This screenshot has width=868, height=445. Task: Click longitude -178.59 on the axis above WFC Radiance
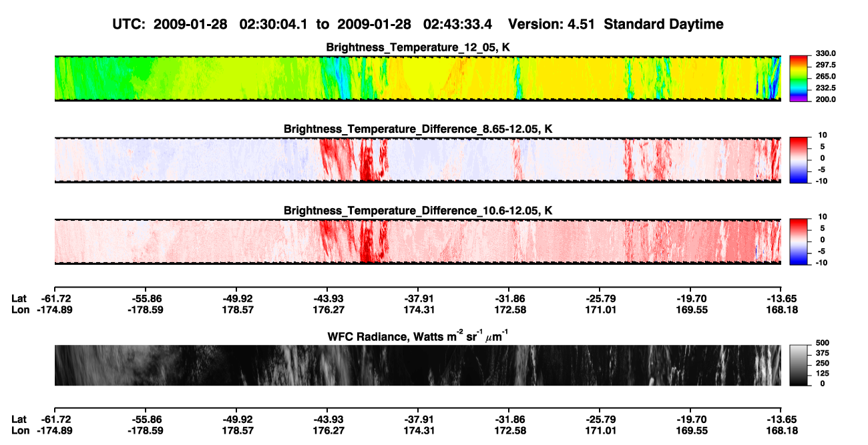coord(146,310)
